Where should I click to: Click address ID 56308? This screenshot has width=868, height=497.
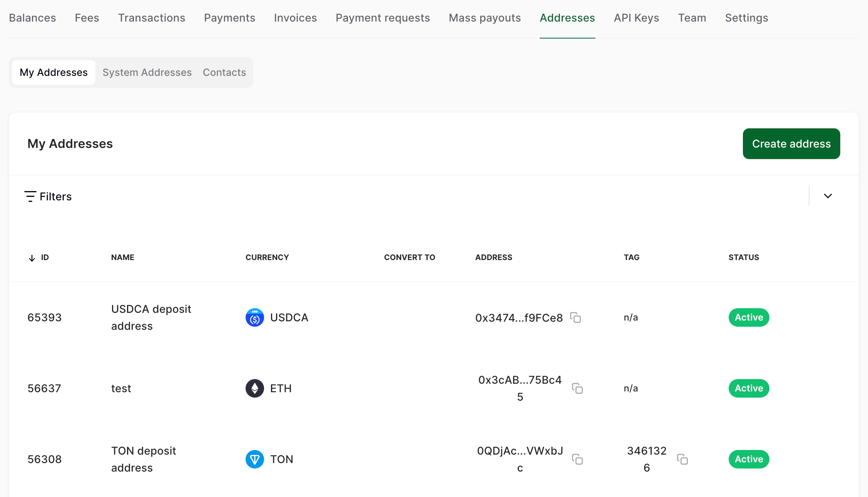coord(44,459)
